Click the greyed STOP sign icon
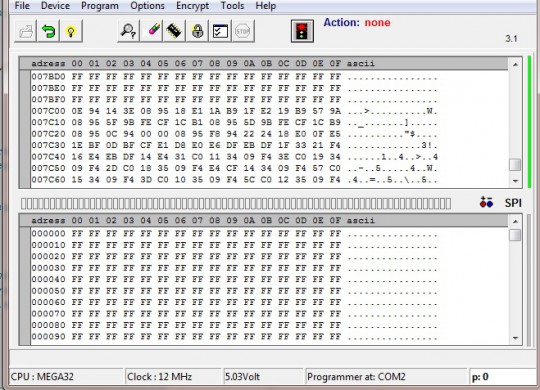This screenshot has width=540, height=390. point(243,31)
